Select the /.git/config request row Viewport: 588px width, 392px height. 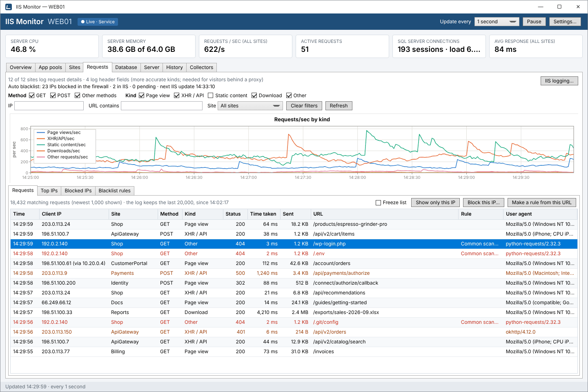pyautogui.click(x=294, y=322)
